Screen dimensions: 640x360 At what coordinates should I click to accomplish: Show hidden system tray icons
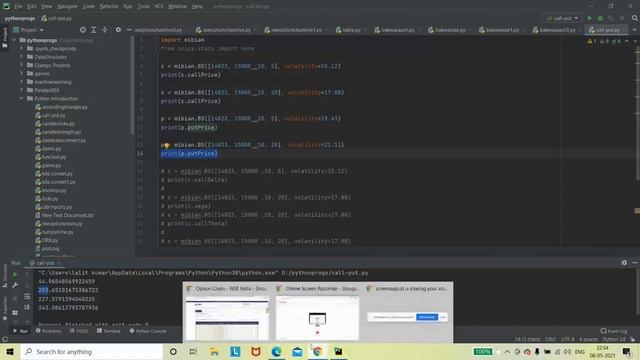507,351
